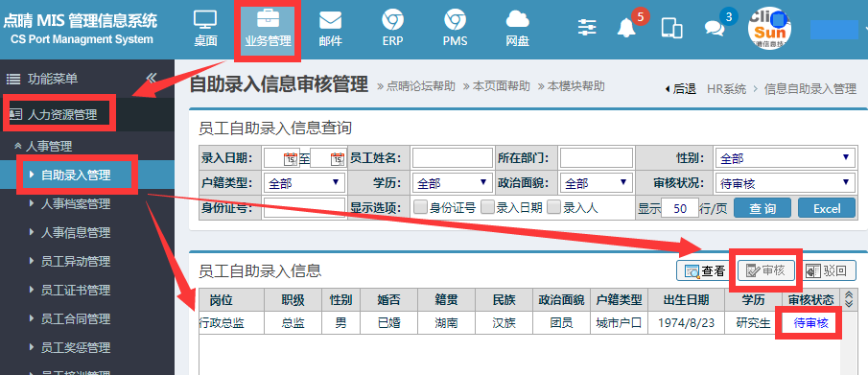Focus the 员工姓名 input field
Viewport: 868px width, 375px height.
pos(453,158)
